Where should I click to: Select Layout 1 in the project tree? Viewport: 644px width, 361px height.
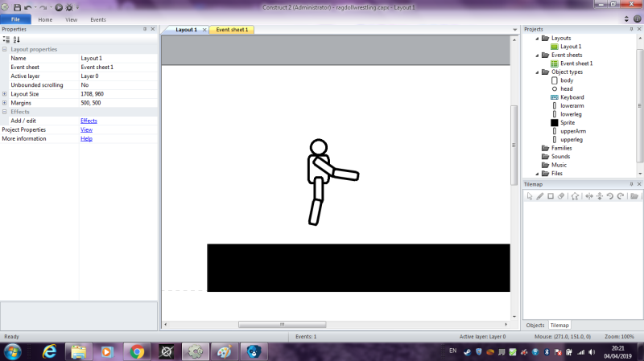pyautogui.click(x=571, y=47)
